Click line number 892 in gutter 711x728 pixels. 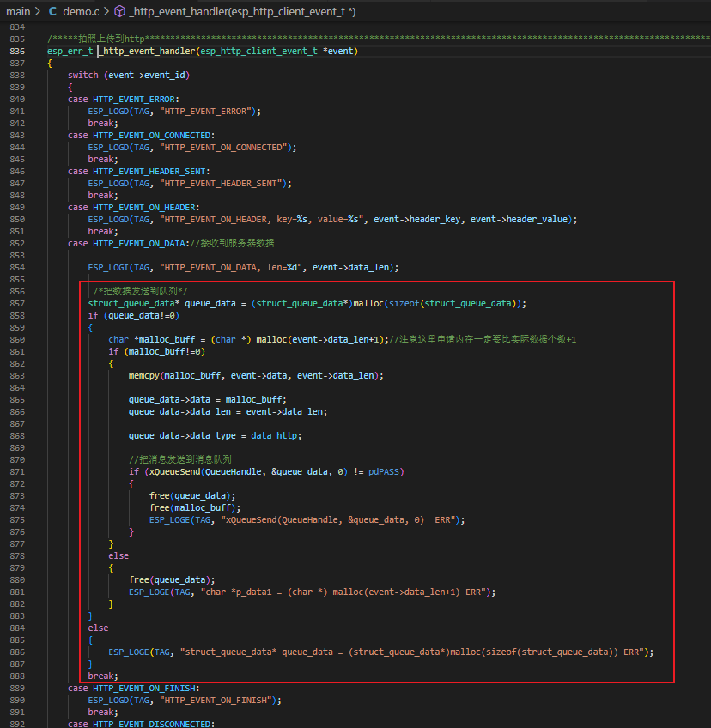pyautogui.click(x=17, y=724)
